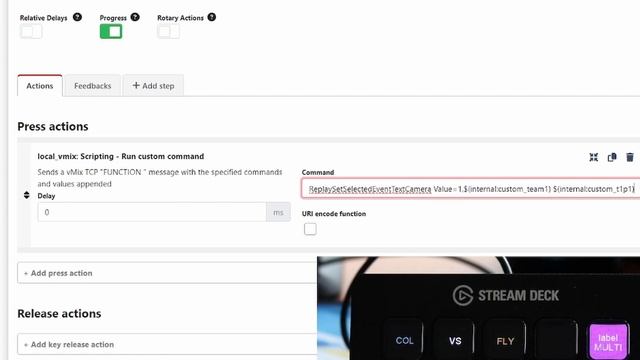This screenshot has width=640, height=360.
Task: Delete the Run custom command action
Action: (x=630, y=157)
